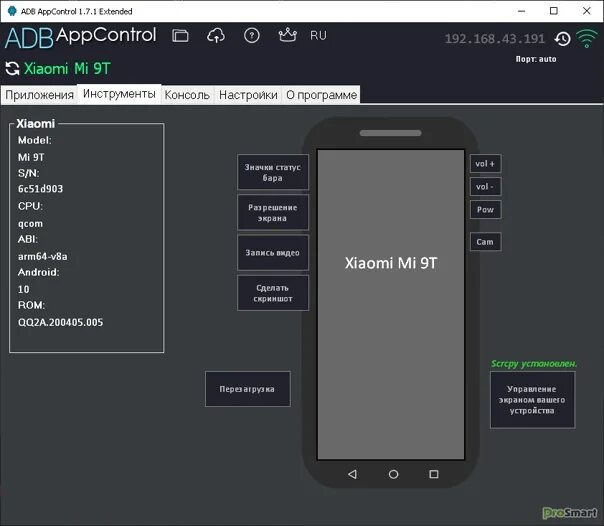The image size is (604, 526).
Task: Click the Mi 9T model value
Action: coord(31,157)
